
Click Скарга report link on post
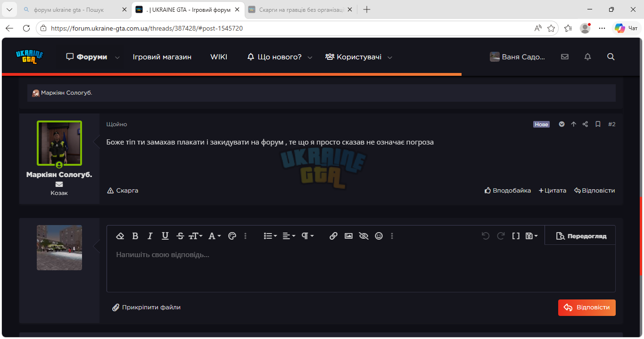pos(123,191)
